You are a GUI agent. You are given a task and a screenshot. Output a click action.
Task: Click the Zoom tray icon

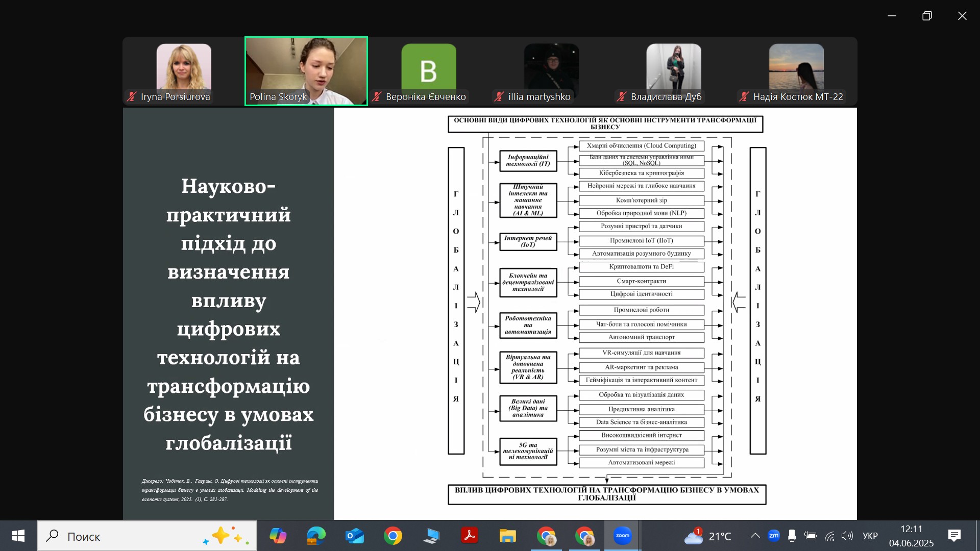click(774, 536)
